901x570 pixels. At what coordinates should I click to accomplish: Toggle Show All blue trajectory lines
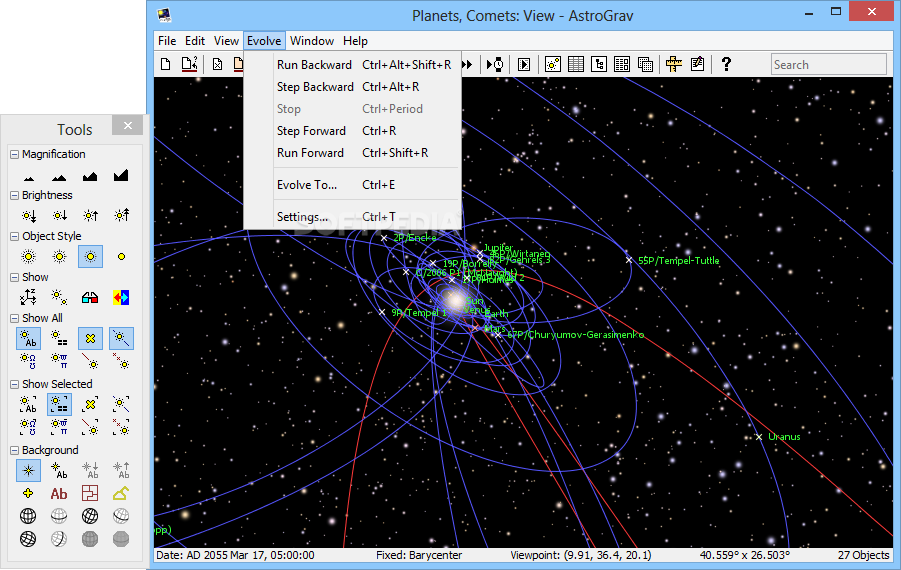(121, 338)
